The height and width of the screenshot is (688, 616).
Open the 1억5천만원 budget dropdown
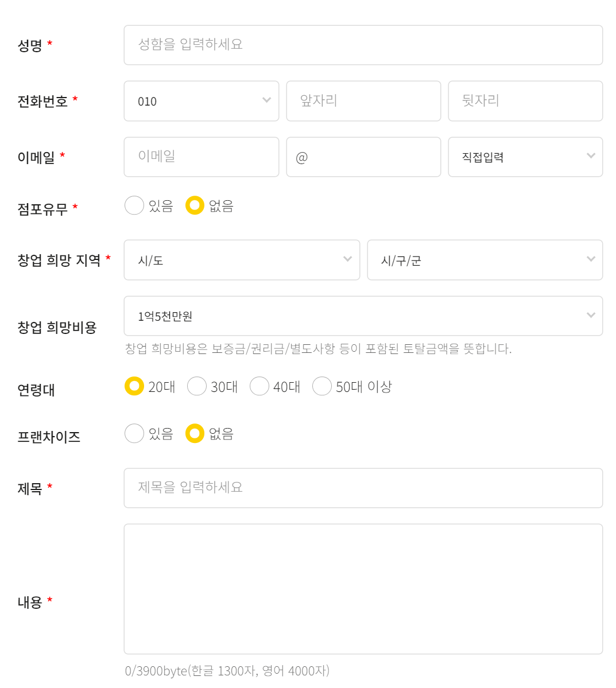(363, 316)
